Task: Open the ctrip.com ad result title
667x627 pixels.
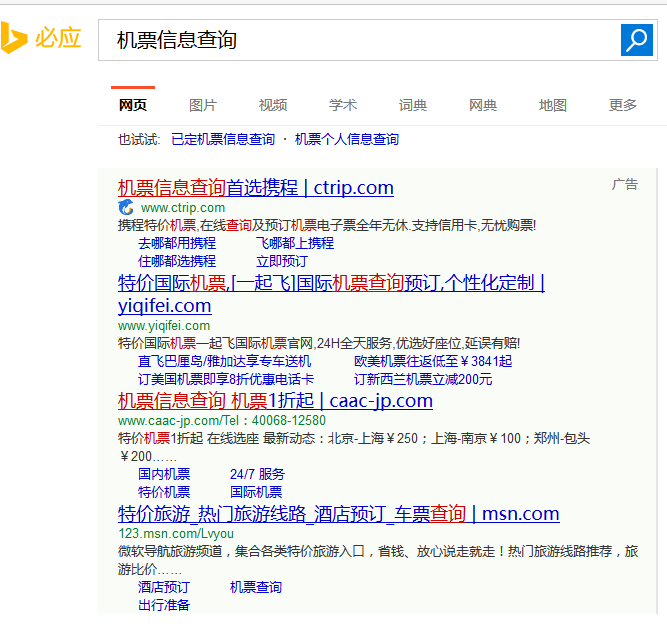Action: [256, 188]
